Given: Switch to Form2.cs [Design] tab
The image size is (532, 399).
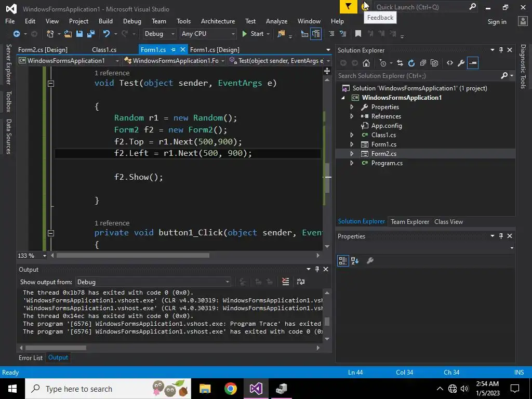Looking at the screenshot, I should [43, 49].
